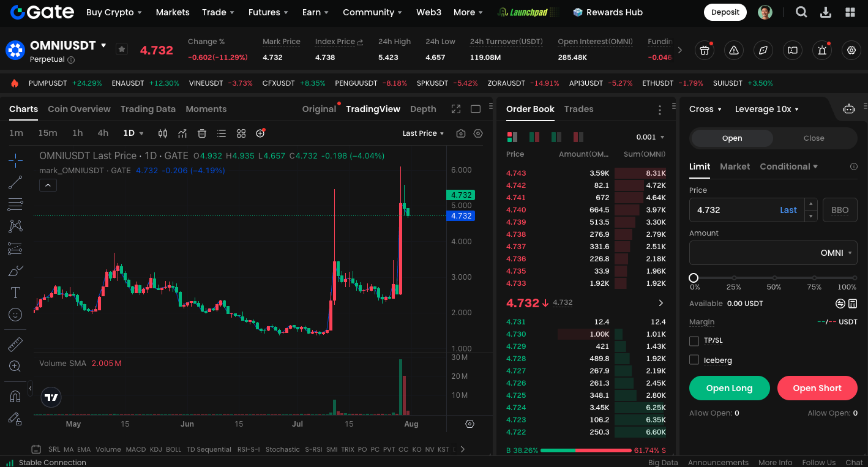
Task: Open Leverage 10x dropdown
Action: (767, 109)
